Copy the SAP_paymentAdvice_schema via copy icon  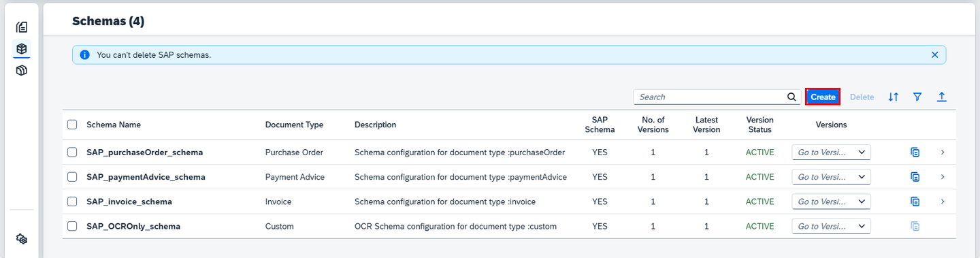915,177
